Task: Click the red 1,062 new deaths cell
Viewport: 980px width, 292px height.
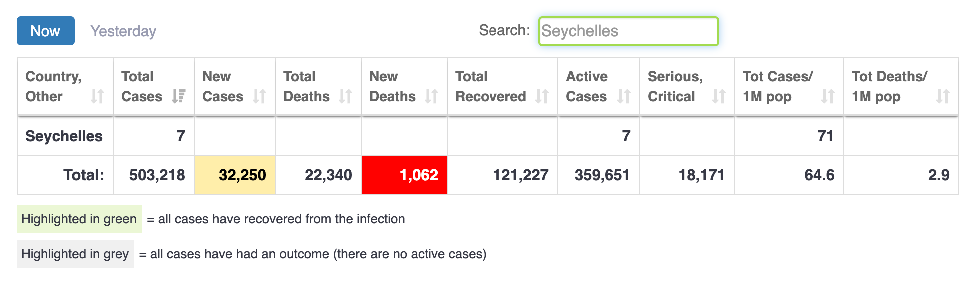Action: click(x=404, y=175)
